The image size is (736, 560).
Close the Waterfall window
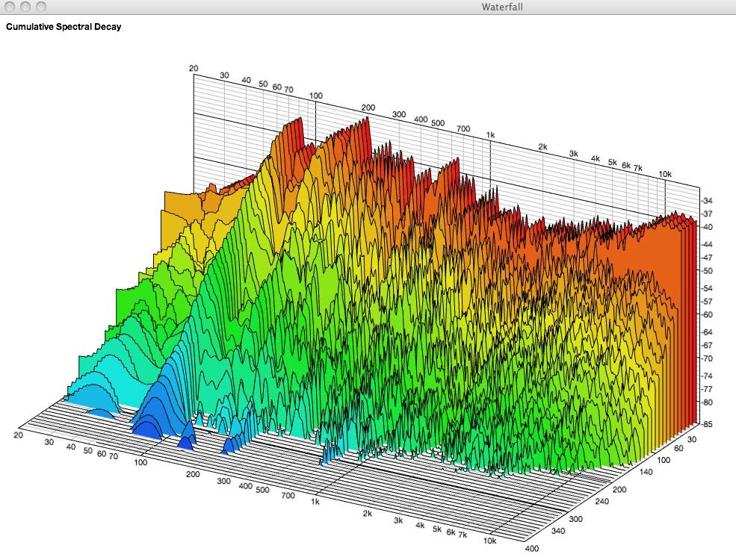click(x=10, y=7)
